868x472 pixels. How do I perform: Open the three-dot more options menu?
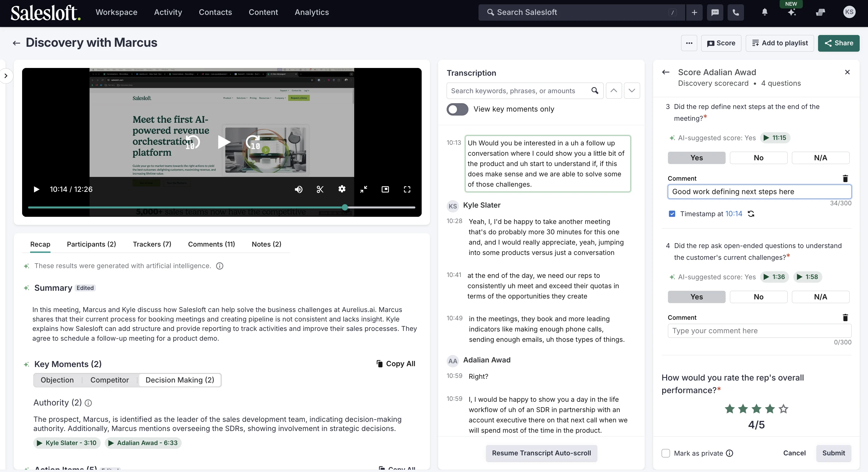[x=689, y=43]
